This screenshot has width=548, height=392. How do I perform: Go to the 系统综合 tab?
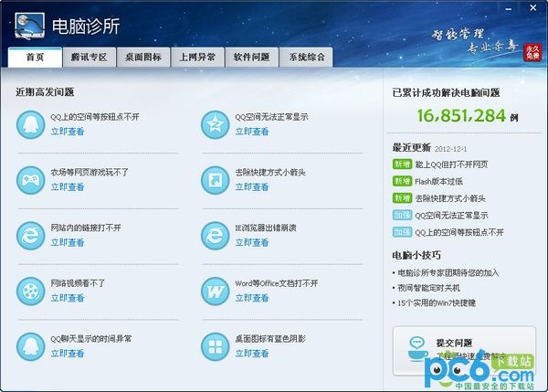(x=307, y=58)
